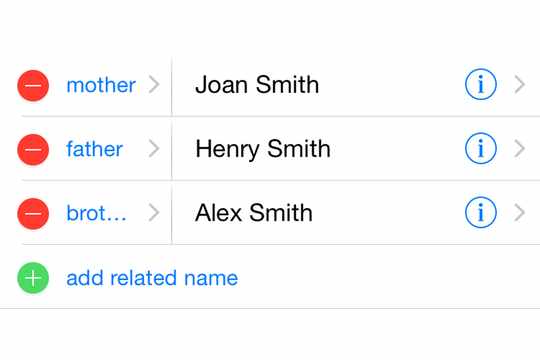Remove the brother entry using red minus
The width and height of the screenshot is (540, 360).
pyautogui.click(x=33, y=214)
